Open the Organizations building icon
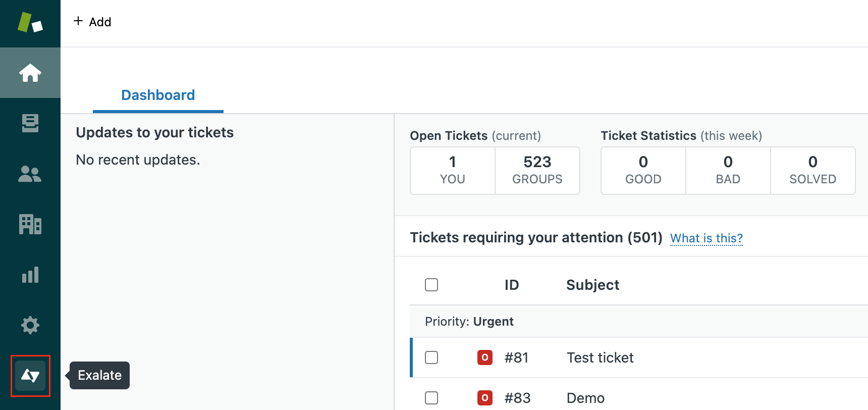Screen dimensions: 868x410 (30, 224)
